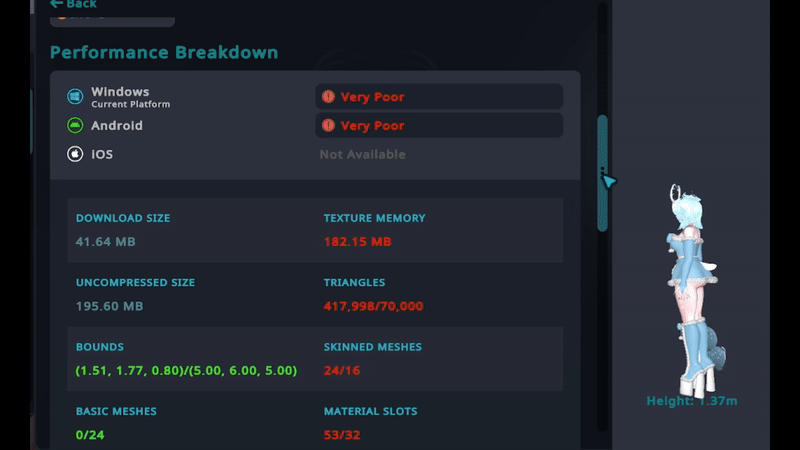Click the vertical scrollbar handle
Image resolution: width=800 pixels, height=450 pixels.
(602, 172)
